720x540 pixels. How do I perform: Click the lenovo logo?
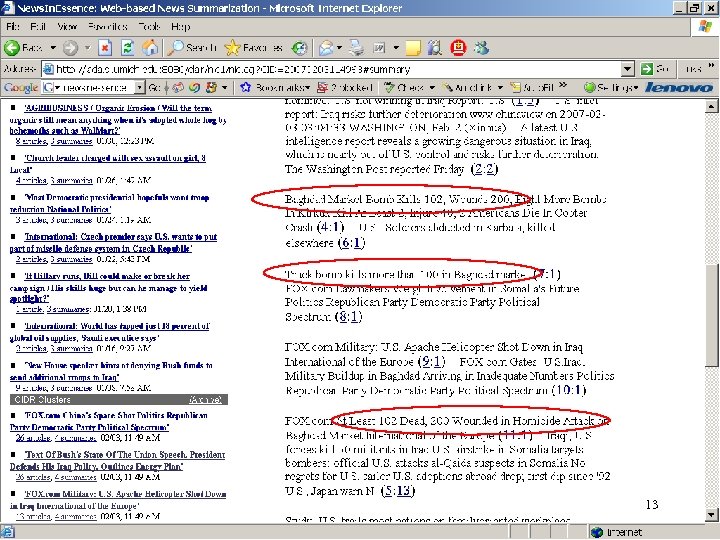(679, 87)
